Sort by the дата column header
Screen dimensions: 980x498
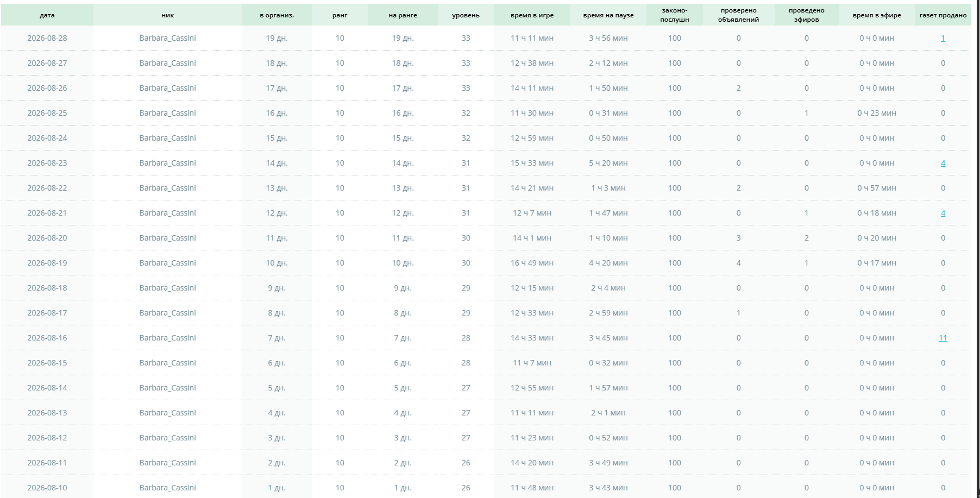47,15
